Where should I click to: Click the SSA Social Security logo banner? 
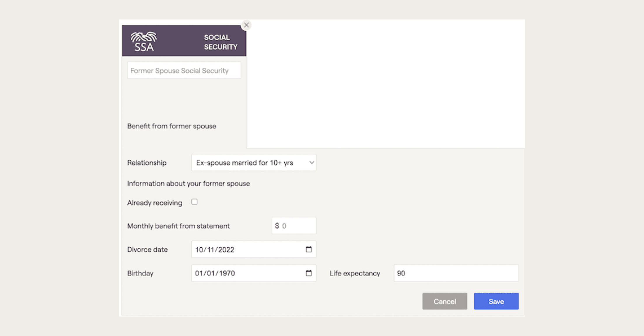pyautogui.click(x=184, y=41)
